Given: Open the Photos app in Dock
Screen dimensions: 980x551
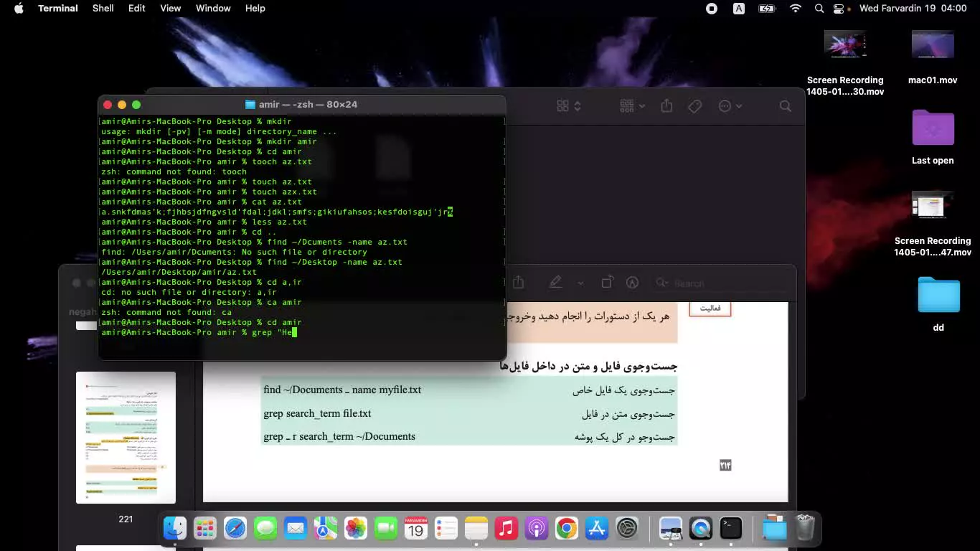Looking at the screenshot, I should (356, 529).
